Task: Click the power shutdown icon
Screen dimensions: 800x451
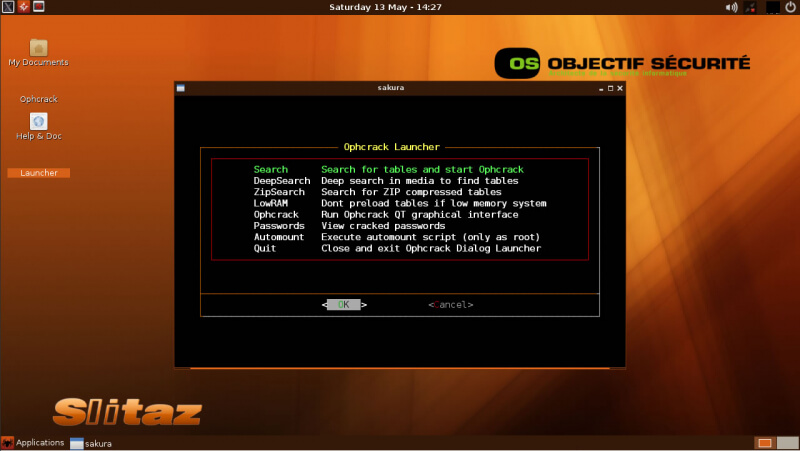Action: pos(790,7)
